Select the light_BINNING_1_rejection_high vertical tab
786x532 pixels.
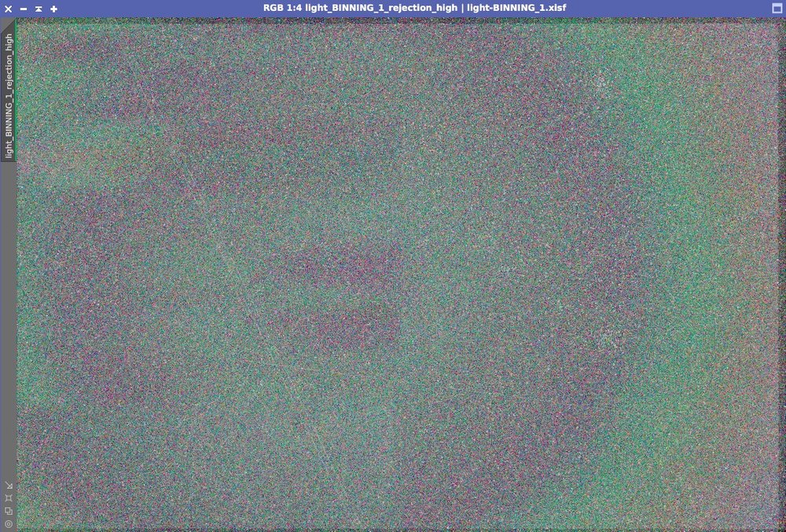9,94
